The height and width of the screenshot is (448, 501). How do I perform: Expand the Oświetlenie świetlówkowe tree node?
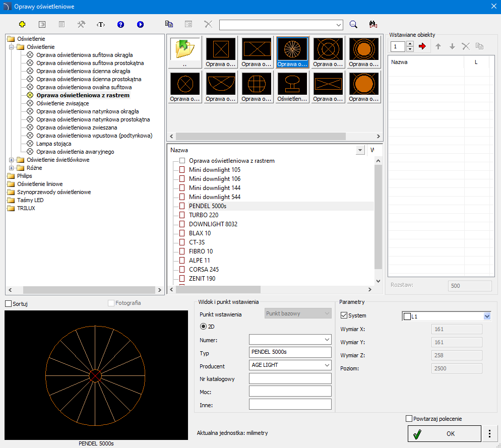[12, 160]
